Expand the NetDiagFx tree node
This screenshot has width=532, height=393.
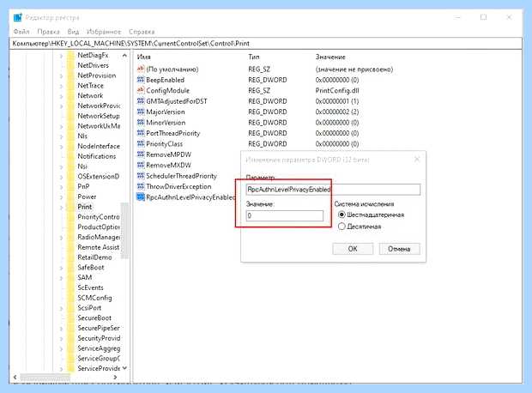(x=61, y=56)
